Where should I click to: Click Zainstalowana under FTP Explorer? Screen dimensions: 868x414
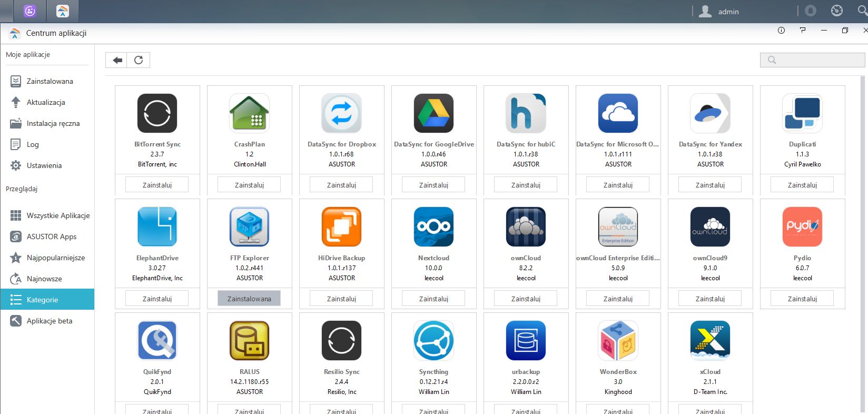pos(249,299)
